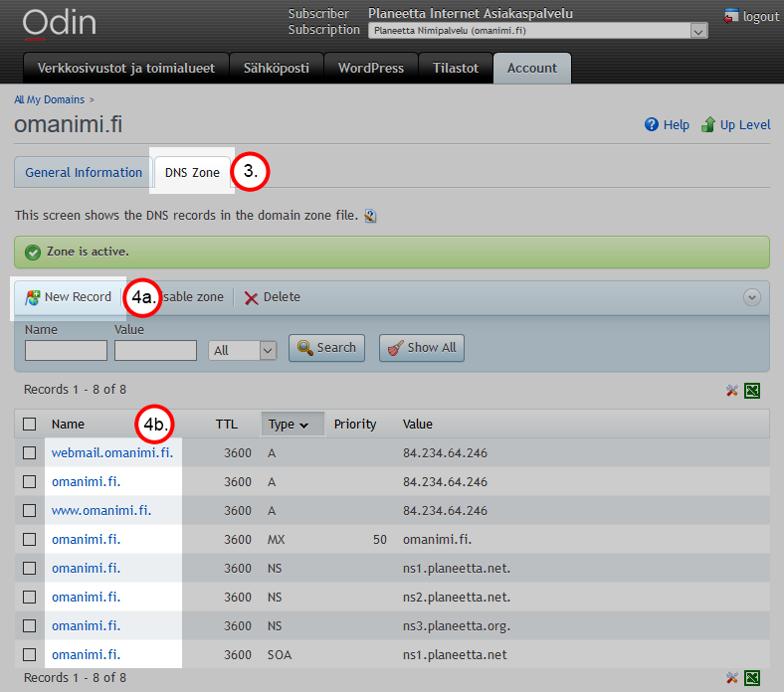Select the Account tab
The height and width of the screenshot is (692, 784).
[x=532, y=68]
